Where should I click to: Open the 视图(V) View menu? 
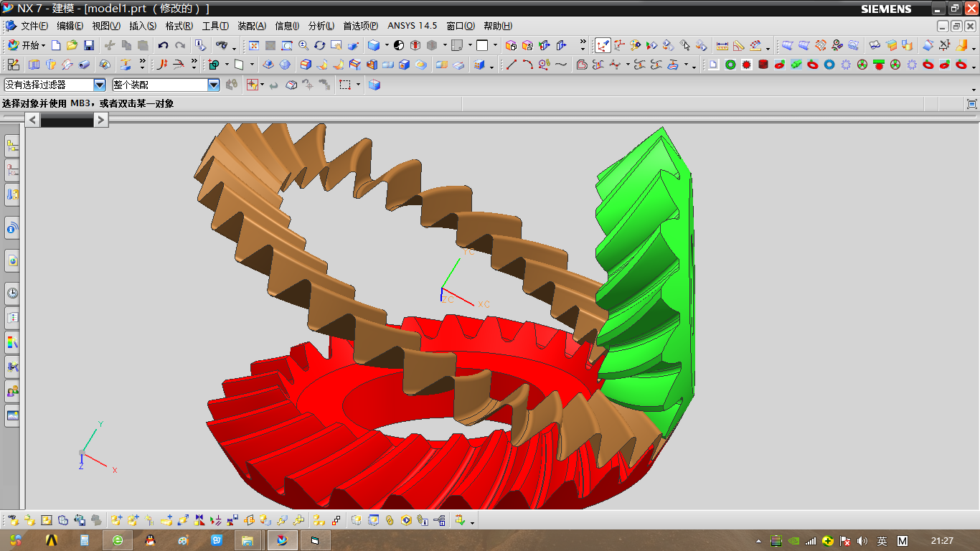coord(106,26)
